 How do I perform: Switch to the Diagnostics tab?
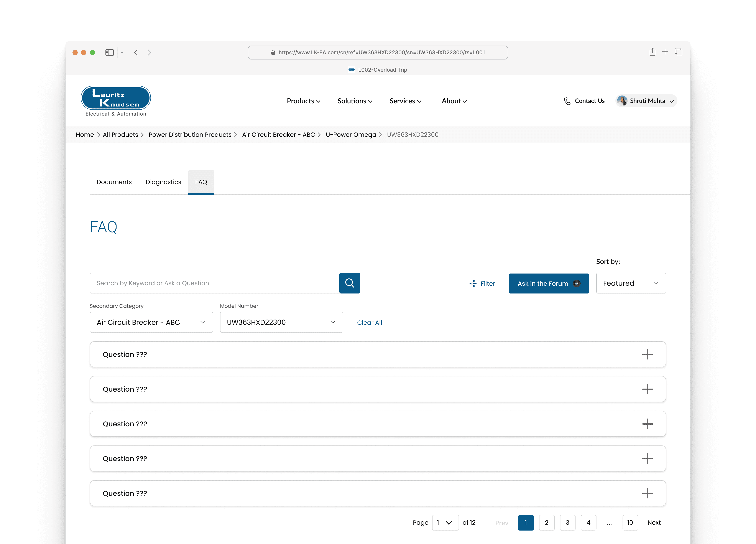pos(163,182)
